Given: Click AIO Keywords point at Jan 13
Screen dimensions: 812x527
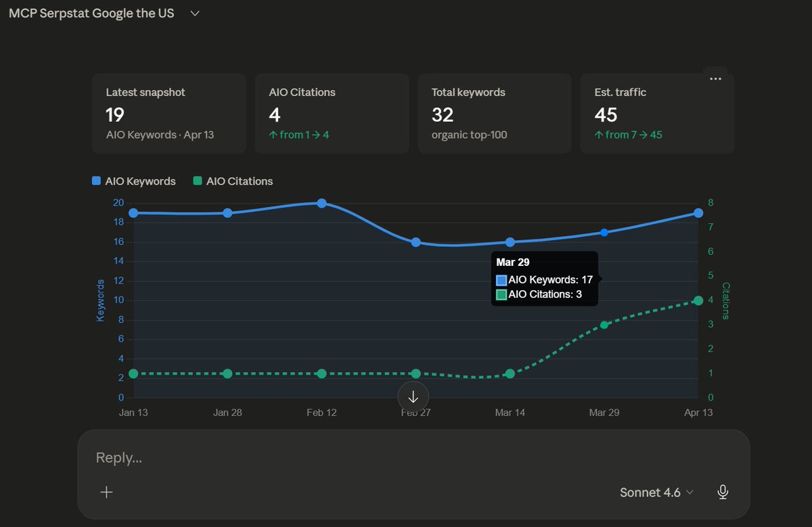Looking at the screenshot, I should point(133,213).
